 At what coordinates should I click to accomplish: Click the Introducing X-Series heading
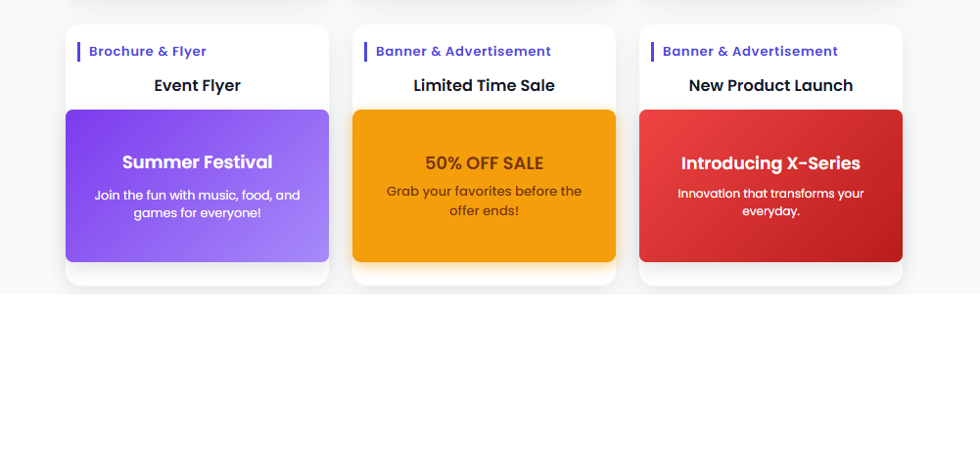(x=770, y=163)
